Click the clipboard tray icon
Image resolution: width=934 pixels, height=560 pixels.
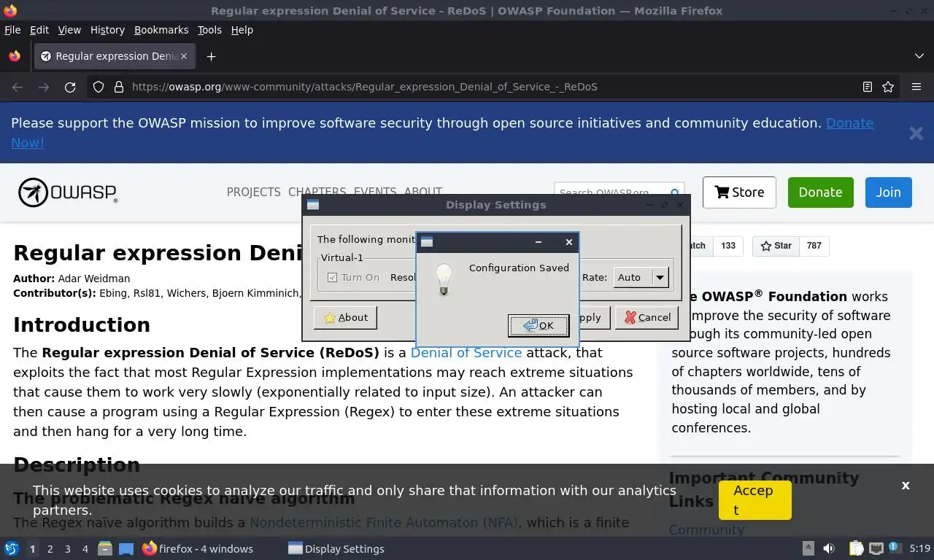click(x=856, y=549)
